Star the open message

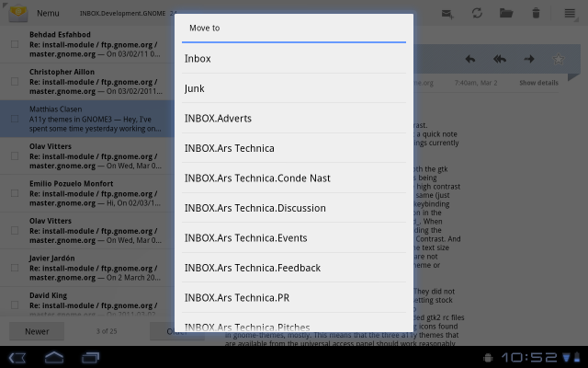(559, 59)
